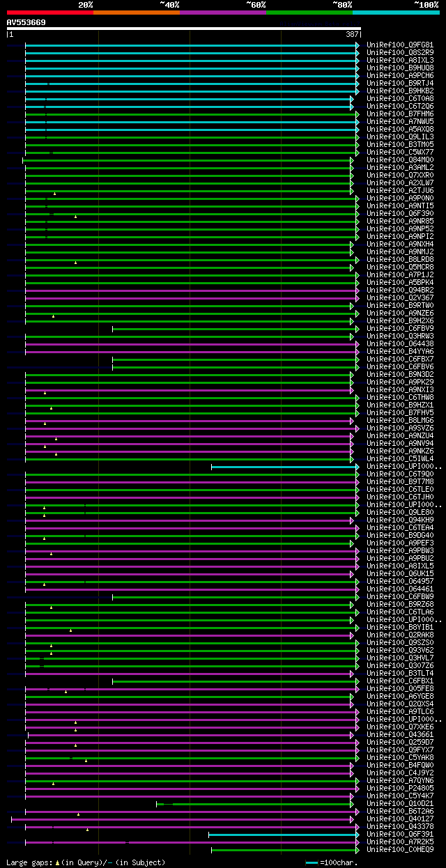446x868 pixels.
Task: Open alignment for UniRef100_Q10D21
Action: [401, 804]
